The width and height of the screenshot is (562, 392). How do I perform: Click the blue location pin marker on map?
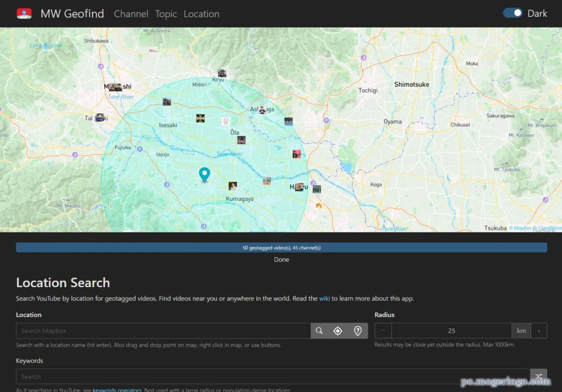click(x=204, y=174)
